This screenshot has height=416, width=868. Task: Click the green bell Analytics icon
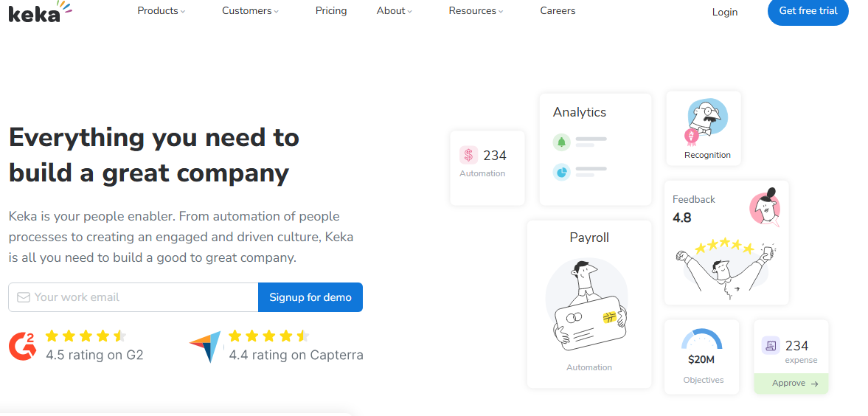click(561, 142)
